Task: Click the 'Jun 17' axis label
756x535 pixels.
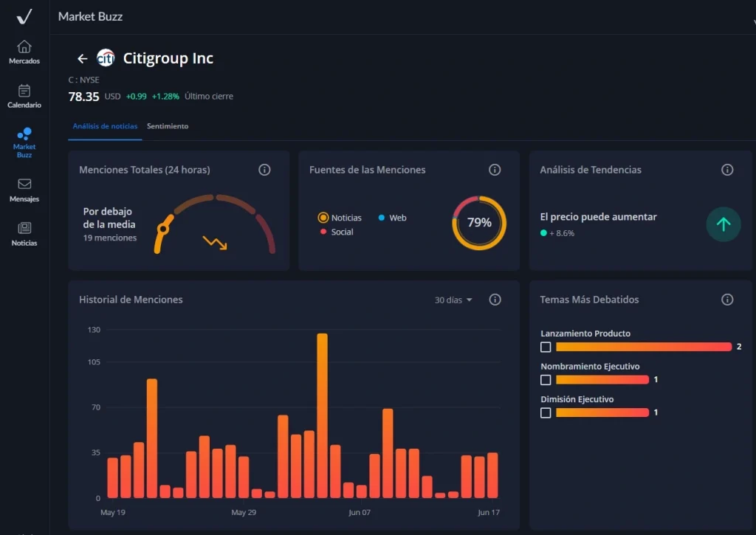Action: pyautogui.click(x=489, y=512)
